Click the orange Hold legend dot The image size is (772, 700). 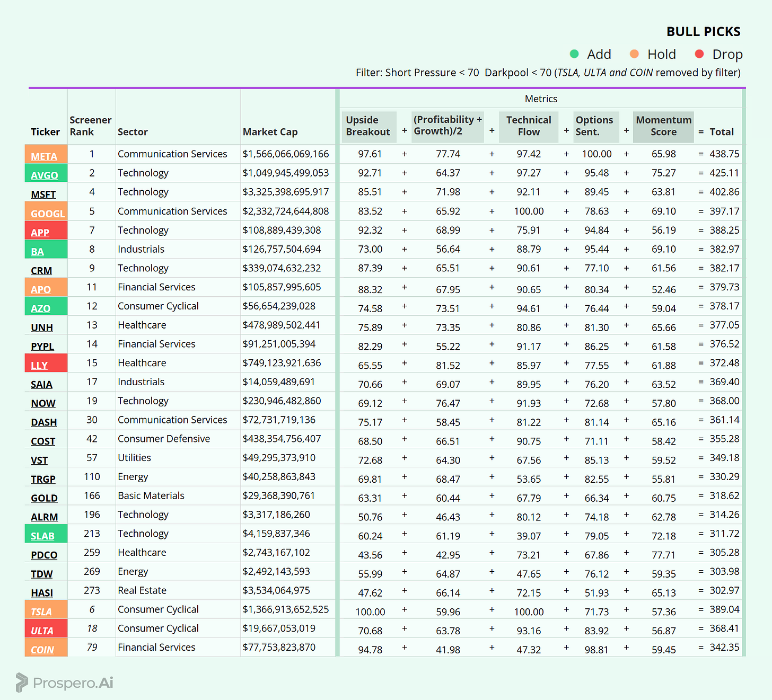[634, 54]
